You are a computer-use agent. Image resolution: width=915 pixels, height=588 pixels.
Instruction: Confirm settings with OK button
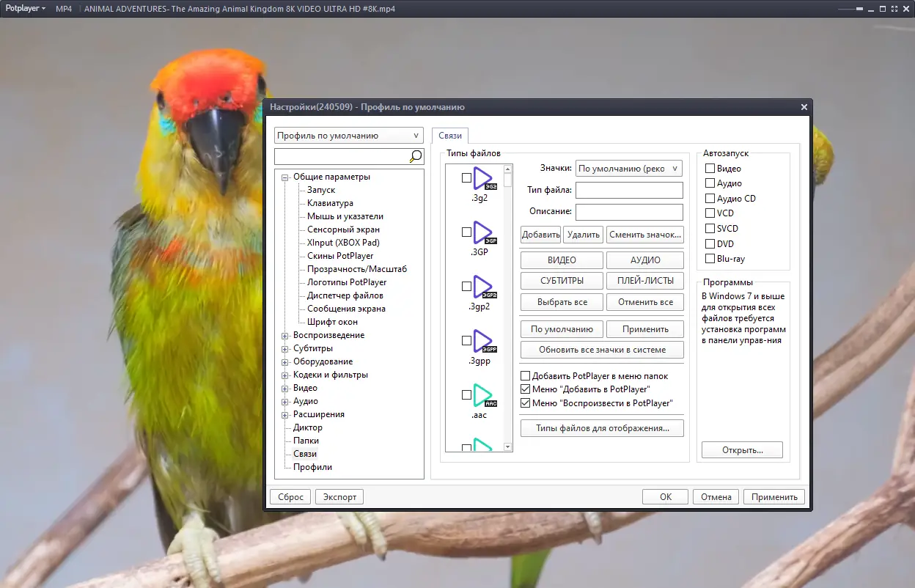665,496
